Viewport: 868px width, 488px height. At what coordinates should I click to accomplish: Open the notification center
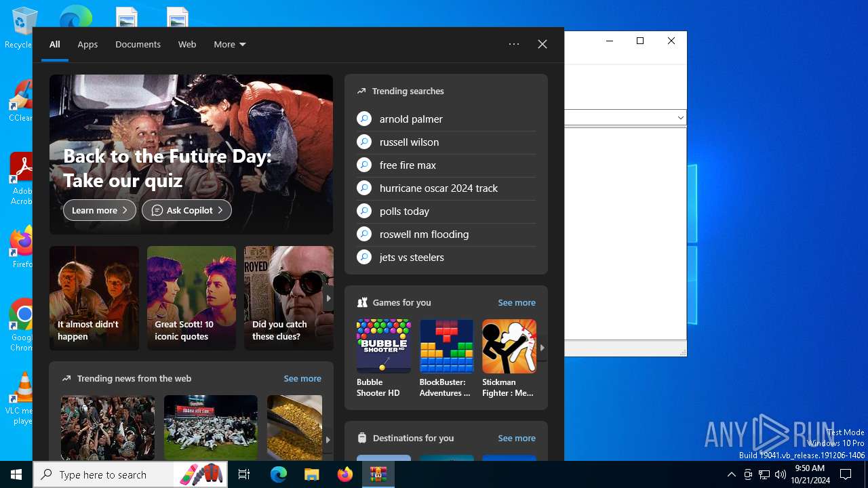click(846, 474)
